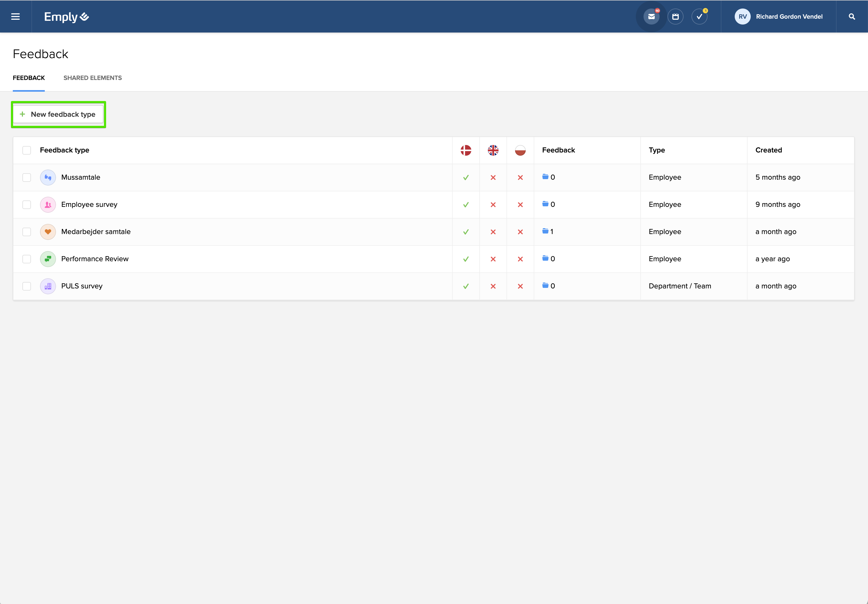The width and height of the screenshot is (868, 604).
Task: Switch to the Shared Elements tab
Action: 93,78
